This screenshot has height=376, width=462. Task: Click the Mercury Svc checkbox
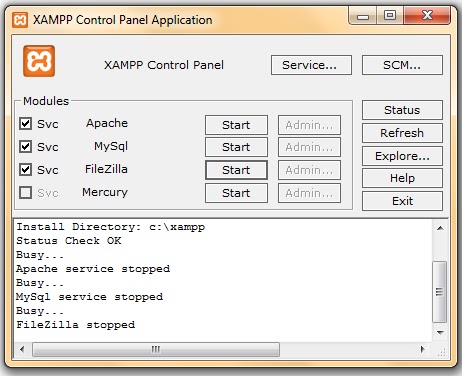click(x=26, y=193)
